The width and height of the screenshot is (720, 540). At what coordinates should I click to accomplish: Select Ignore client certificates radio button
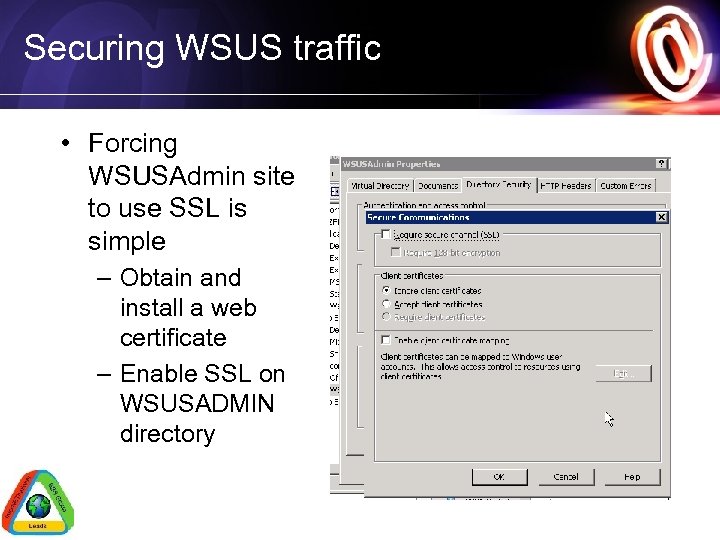(x=386, y=290)
